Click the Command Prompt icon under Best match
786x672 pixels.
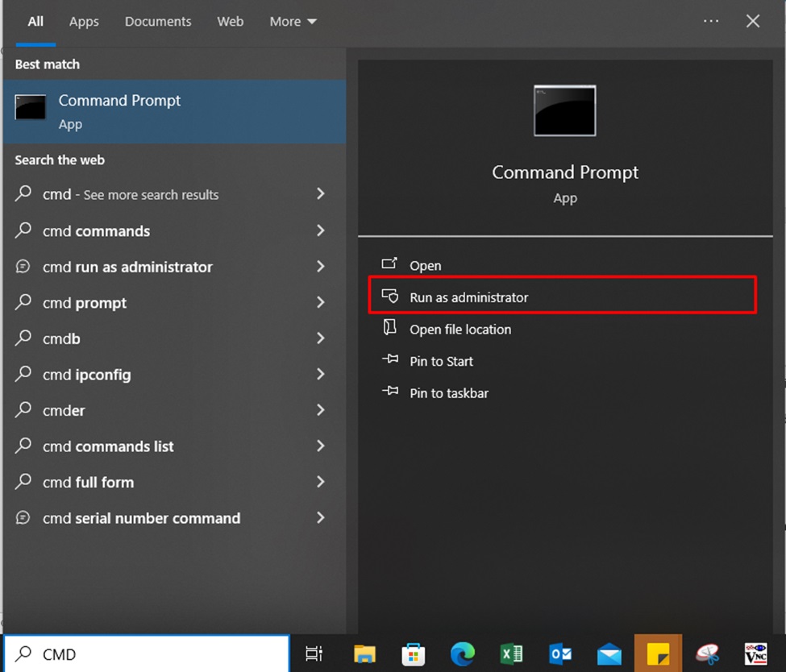coord(30,106)
